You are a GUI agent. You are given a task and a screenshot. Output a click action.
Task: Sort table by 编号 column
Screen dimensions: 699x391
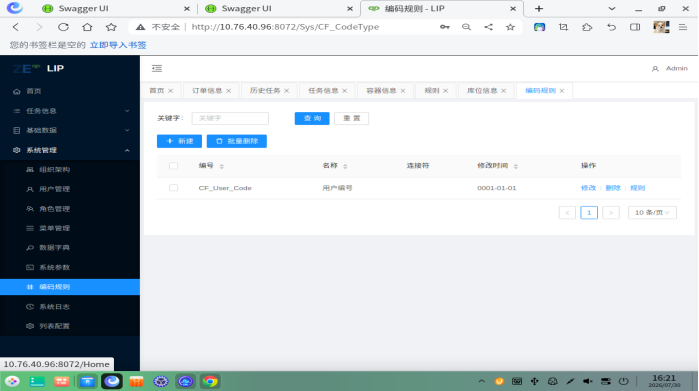click(222, 166)
